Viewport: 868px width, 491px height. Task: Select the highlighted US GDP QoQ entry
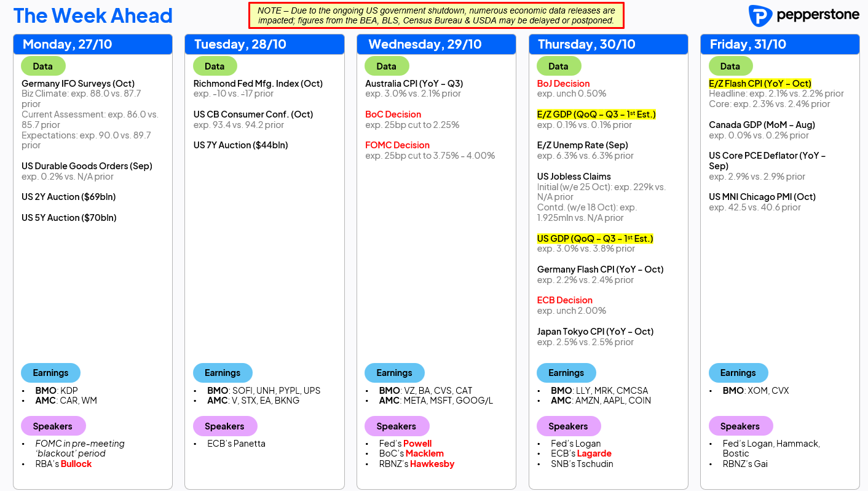coord(595,239)
